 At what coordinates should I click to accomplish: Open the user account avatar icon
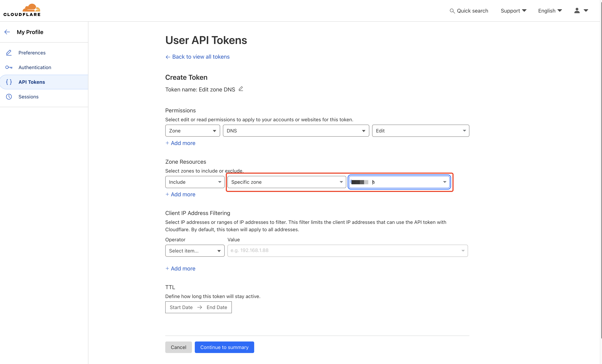[577, 10]
